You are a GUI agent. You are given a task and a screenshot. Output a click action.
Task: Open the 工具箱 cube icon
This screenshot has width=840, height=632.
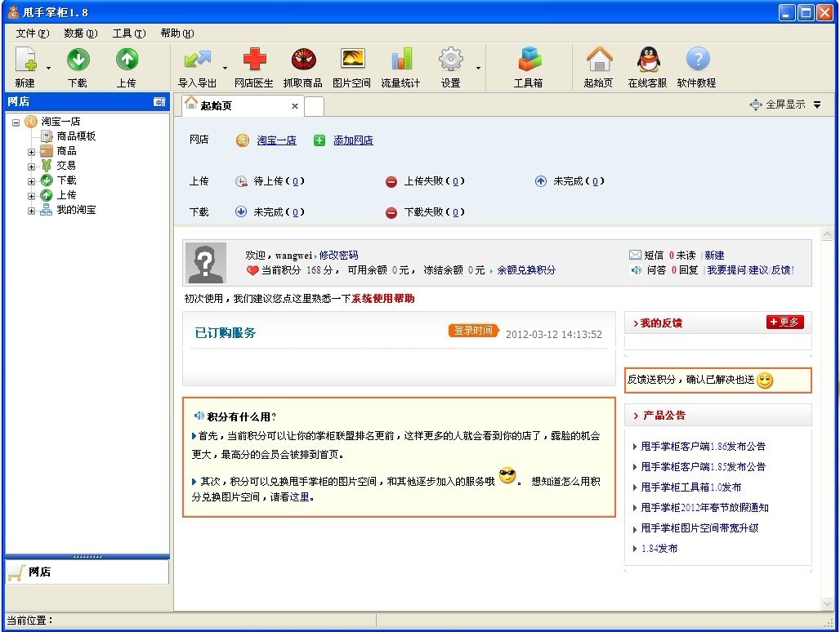click(x=529, y=60)
